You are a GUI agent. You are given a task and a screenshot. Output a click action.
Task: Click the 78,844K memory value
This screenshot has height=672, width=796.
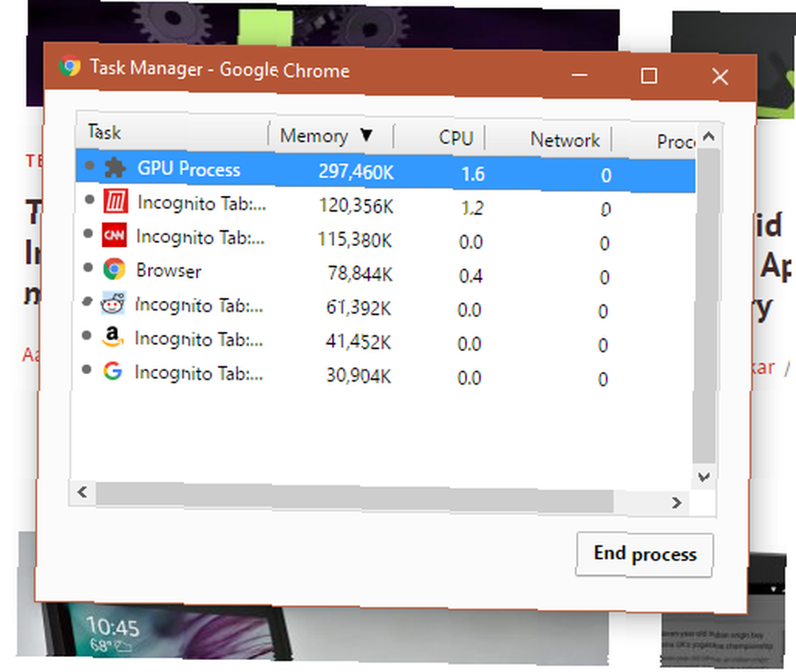click(360, 274)
